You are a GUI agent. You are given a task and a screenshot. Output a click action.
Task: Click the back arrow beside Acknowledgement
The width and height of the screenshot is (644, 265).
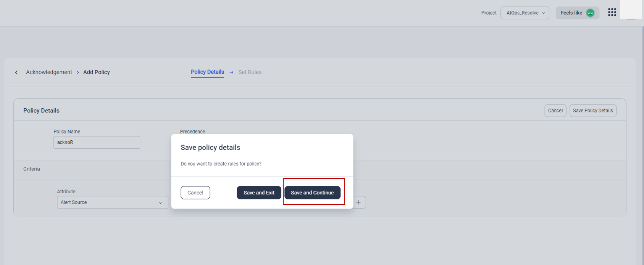(x=16, y=72)
